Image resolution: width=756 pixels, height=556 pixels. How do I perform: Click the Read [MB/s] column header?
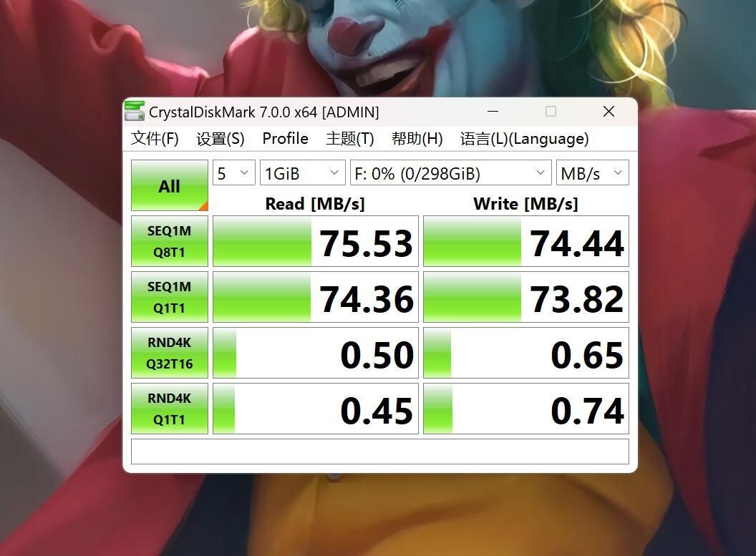(315, 204)
